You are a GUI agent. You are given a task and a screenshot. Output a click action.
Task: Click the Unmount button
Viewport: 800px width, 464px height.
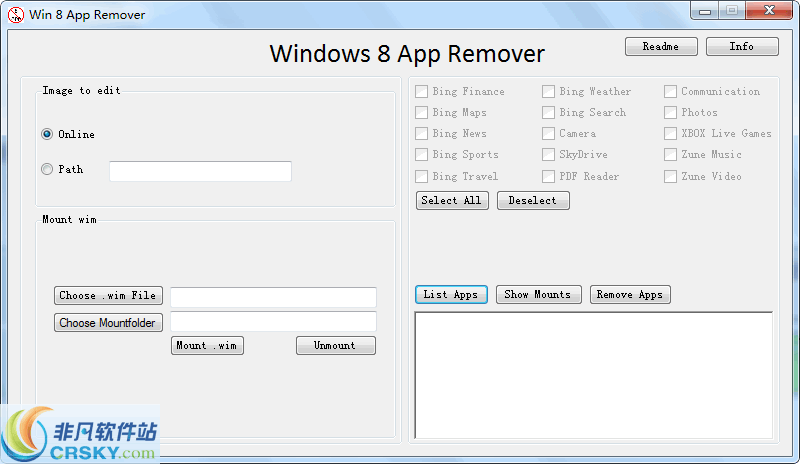(336, 346)
